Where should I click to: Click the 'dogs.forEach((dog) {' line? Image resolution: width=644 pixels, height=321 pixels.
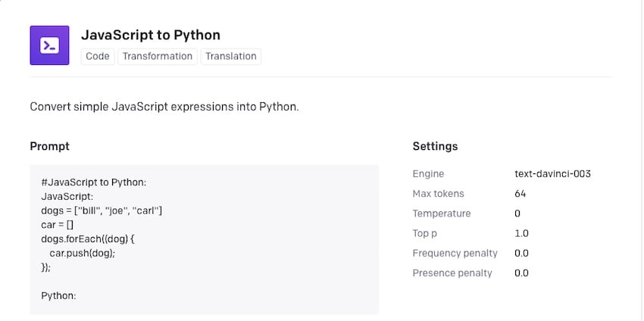(x=88, y=239)
